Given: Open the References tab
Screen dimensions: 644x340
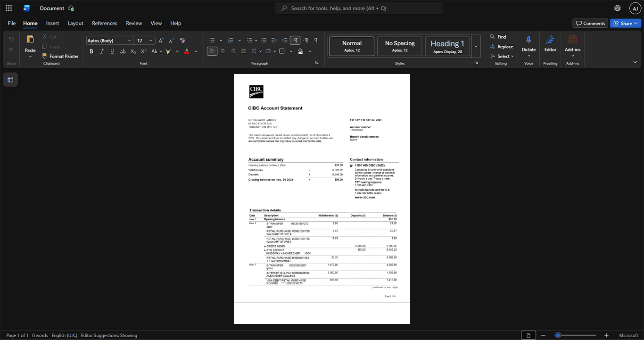Looking at the screenshot, I should click(105, 23).
